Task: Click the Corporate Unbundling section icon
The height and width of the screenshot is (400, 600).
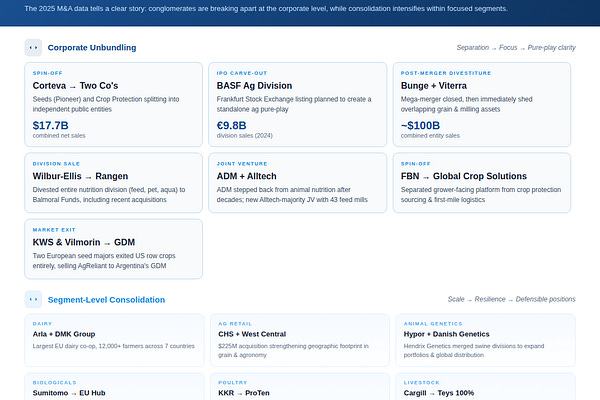Action: click(x=33, y=47)
